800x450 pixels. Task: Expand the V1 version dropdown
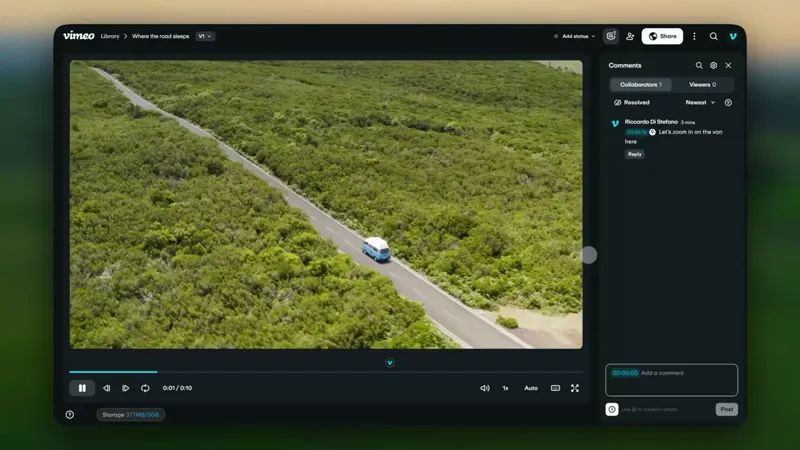205,36
